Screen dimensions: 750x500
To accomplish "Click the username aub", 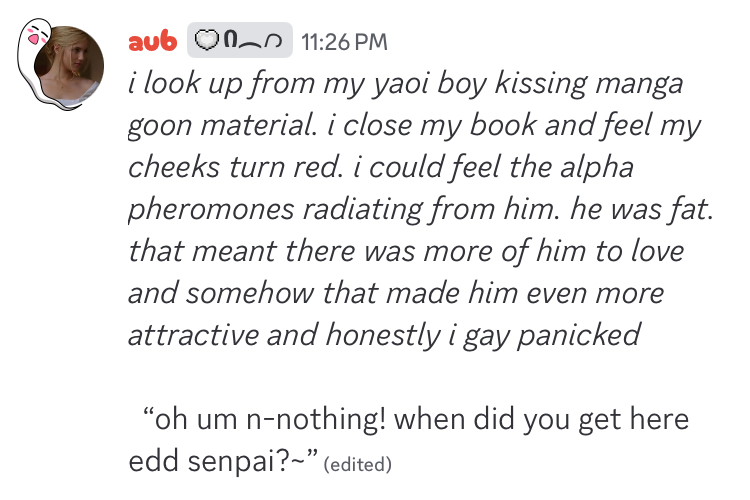I will pos(153,41).
